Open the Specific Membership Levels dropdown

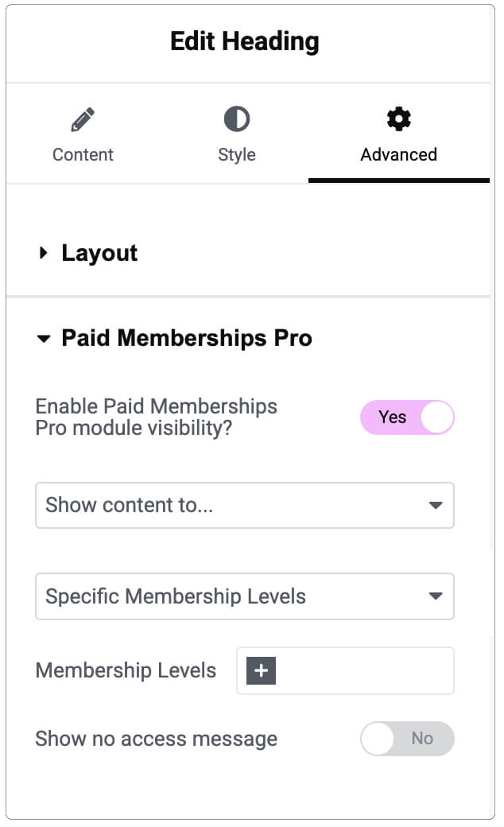[x=245, y=596]
